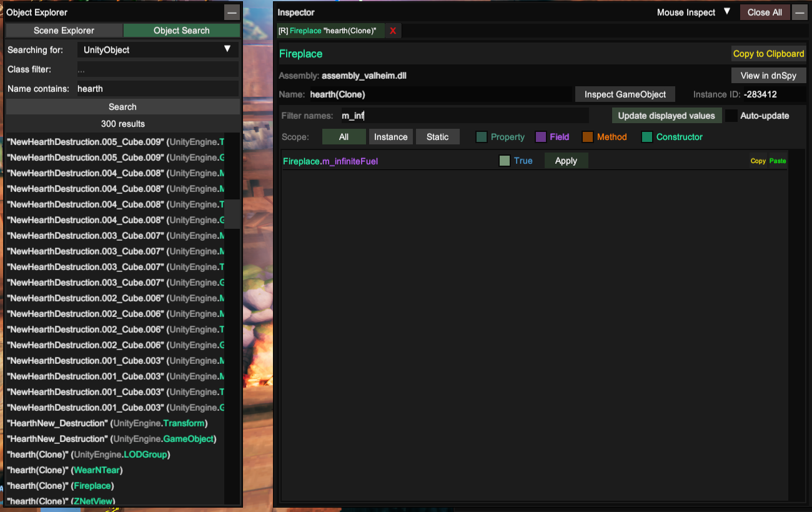Focus the Class filter input field
Image resolution: width=812 pixels, height=512 pixels.
coord(158,69)
